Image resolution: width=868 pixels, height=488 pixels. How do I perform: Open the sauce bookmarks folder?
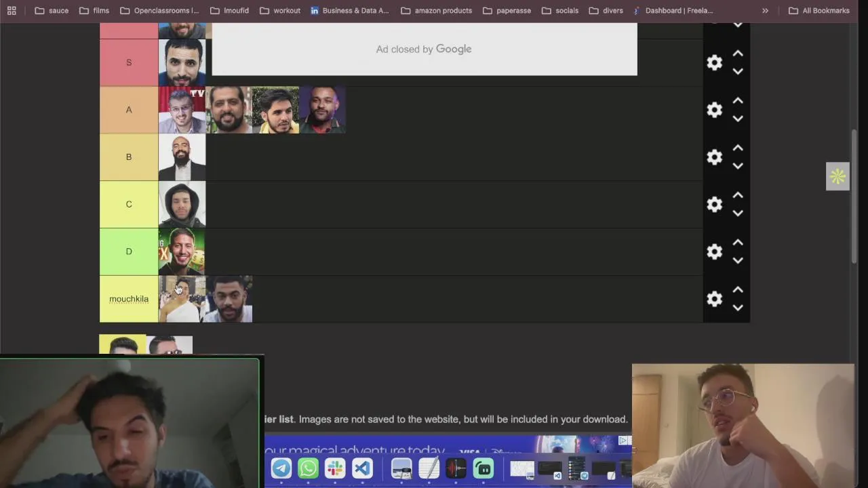click(x=52, y=11)
